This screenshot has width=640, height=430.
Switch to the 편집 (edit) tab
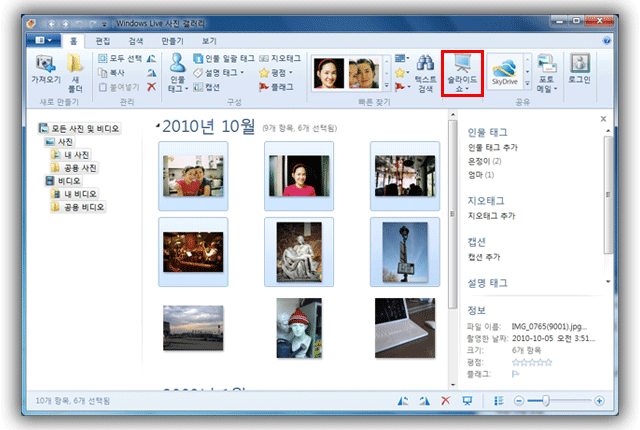coord(102,41)
